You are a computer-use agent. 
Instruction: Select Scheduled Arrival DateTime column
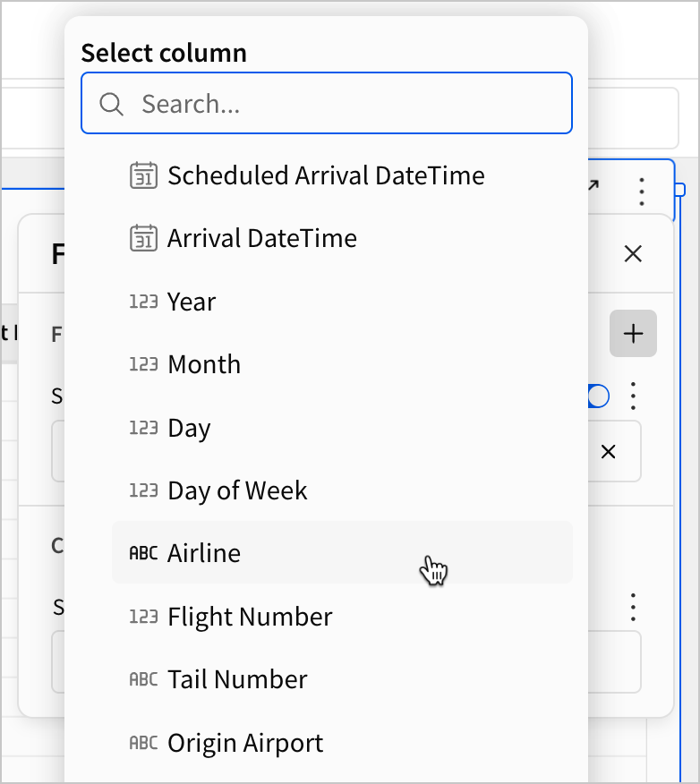pos(326,175)
